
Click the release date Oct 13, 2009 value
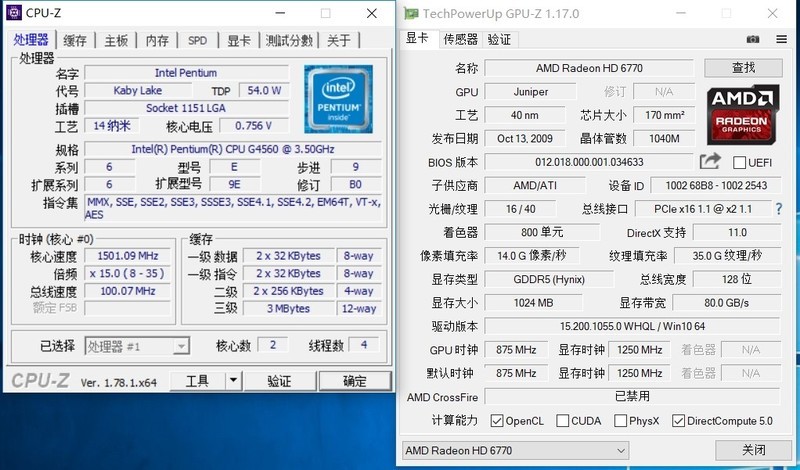524,138
